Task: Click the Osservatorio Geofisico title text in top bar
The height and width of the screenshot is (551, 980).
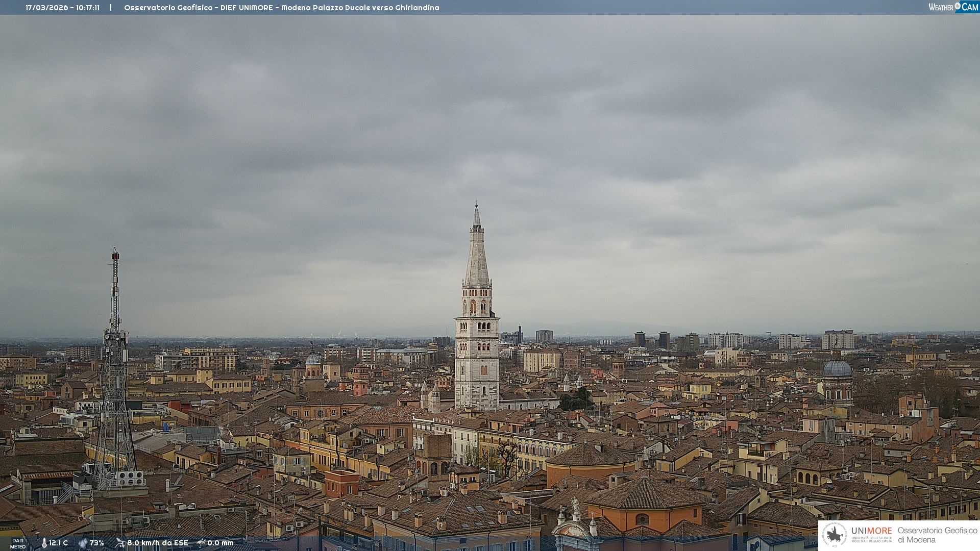Action: coord(281,8)
